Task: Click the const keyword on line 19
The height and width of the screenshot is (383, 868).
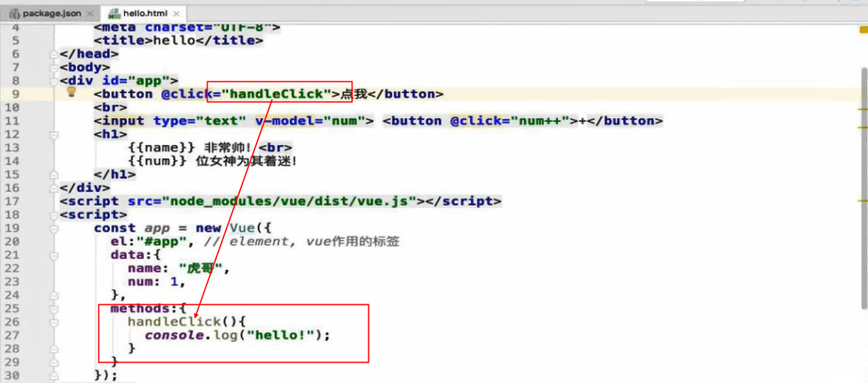Action: tap(115, 228)
